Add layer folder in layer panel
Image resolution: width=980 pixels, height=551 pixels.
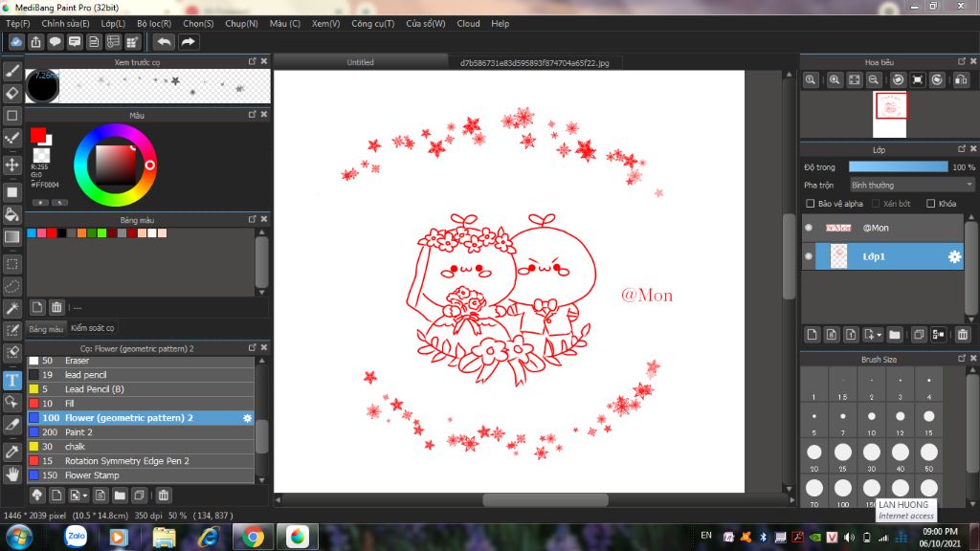click(895, 335)
